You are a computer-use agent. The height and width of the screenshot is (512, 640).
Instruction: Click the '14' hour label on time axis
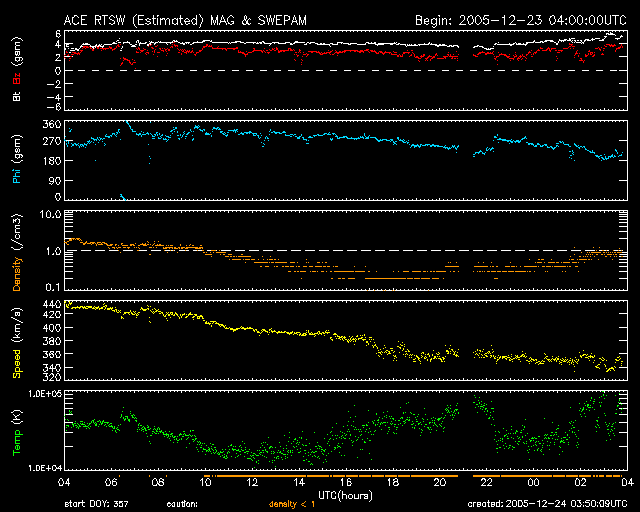299,482
